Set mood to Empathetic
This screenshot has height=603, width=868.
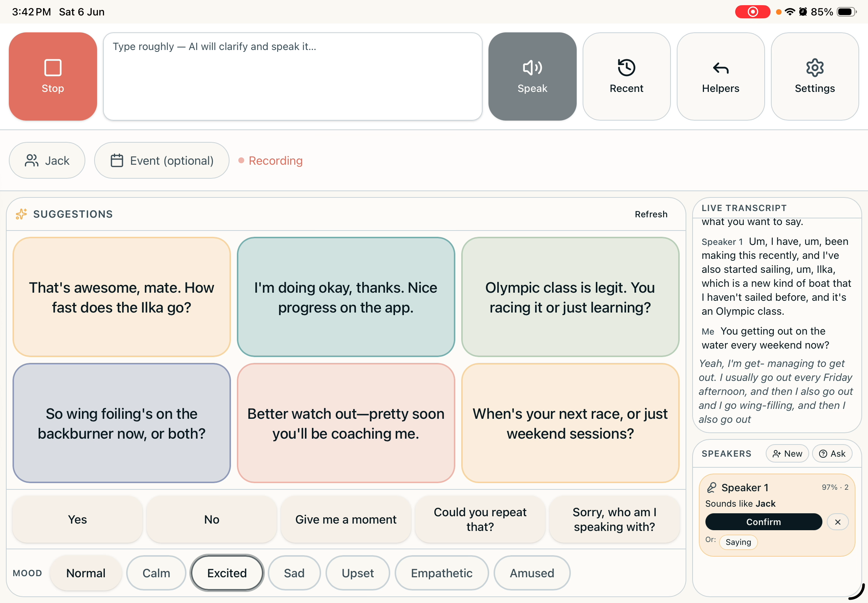pos(441,573)
